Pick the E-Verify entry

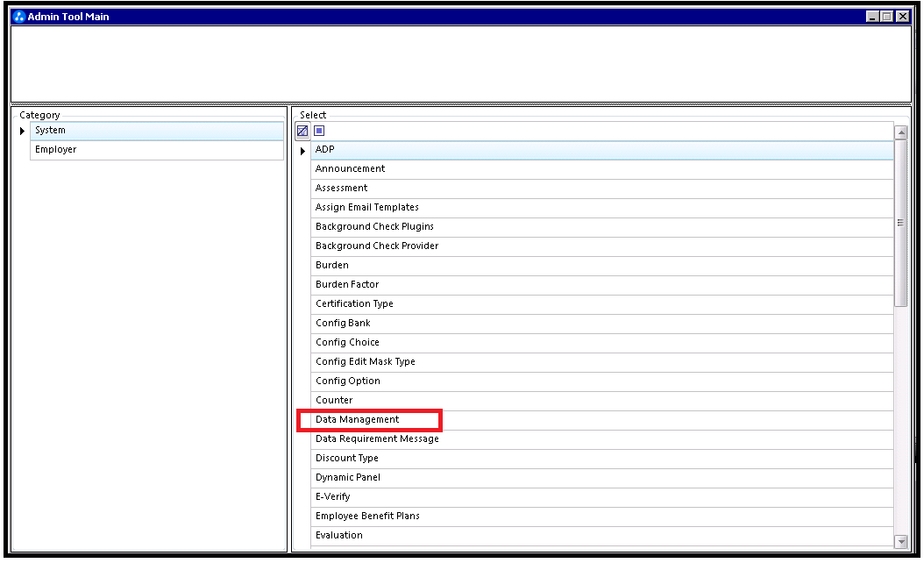click(x=602, y=496)
